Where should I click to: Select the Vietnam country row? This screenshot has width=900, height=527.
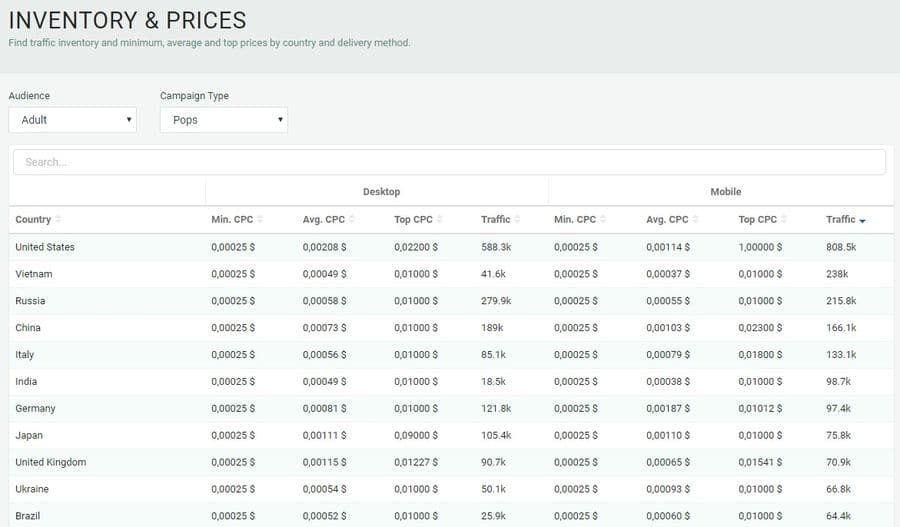pos(34,274)
